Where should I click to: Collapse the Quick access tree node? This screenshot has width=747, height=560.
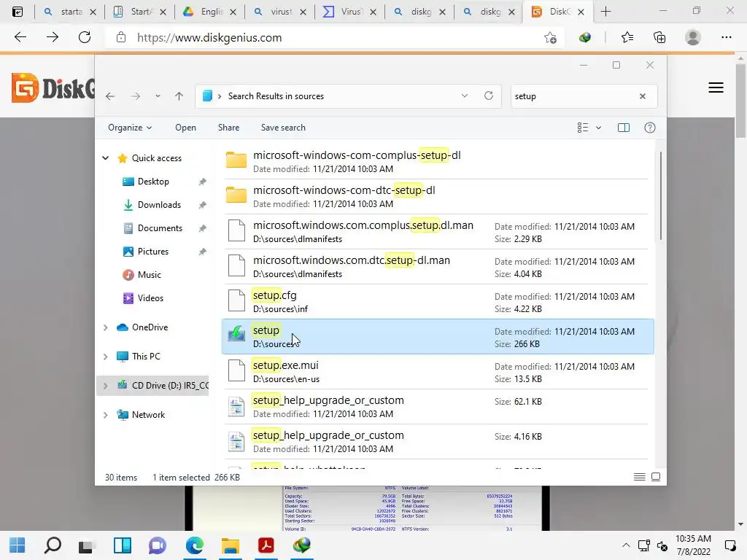tap(105, 158)
